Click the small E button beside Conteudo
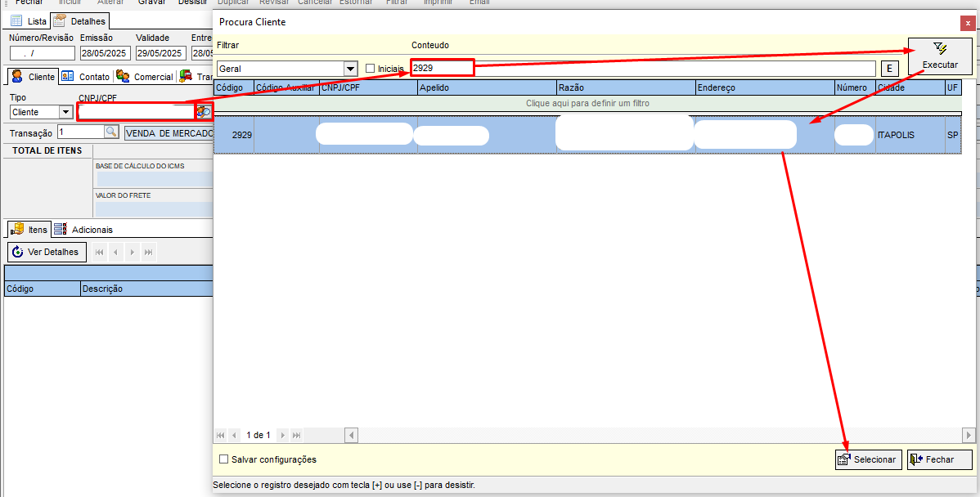Image resolution: width=980 pixels, height=497 pixels. coord(888,69)
